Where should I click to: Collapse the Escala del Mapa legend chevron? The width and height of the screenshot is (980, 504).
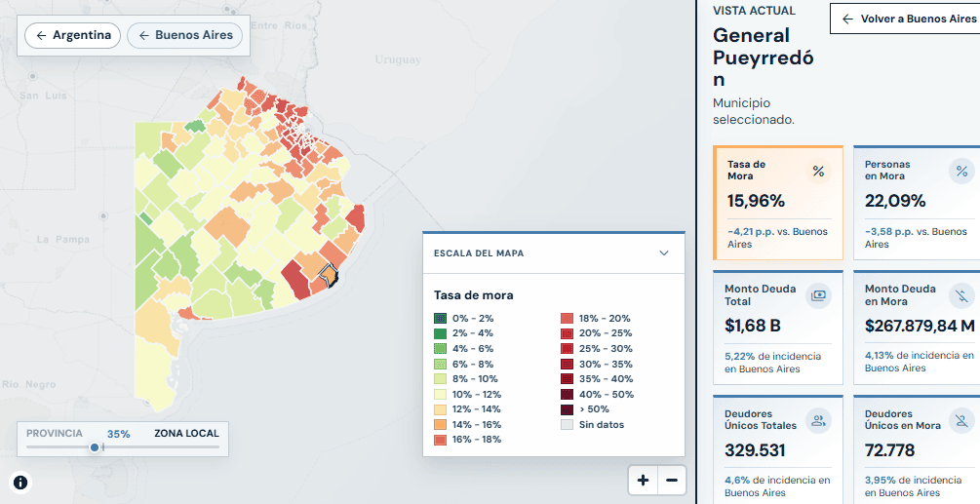664,252
